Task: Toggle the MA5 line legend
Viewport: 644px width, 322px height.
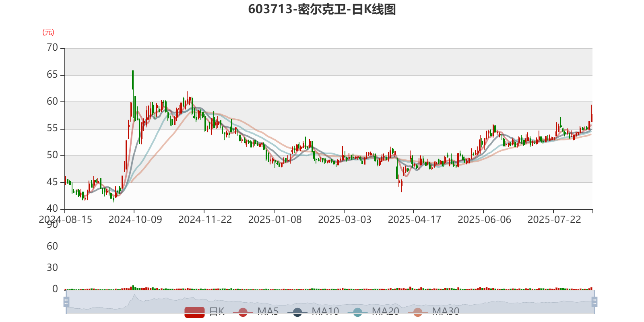Action: point(256,312)
